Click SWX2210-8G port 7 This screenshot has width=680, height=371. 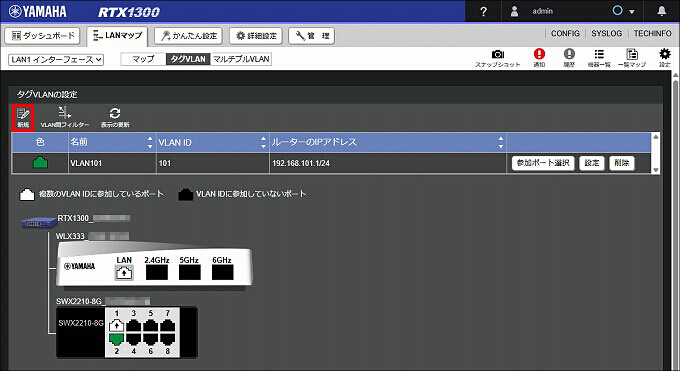167,325
